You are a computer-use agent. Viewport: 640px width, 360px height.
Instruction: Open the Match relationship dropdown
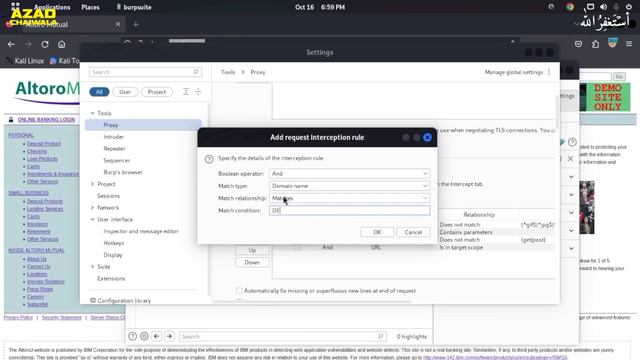click(349, 198)
